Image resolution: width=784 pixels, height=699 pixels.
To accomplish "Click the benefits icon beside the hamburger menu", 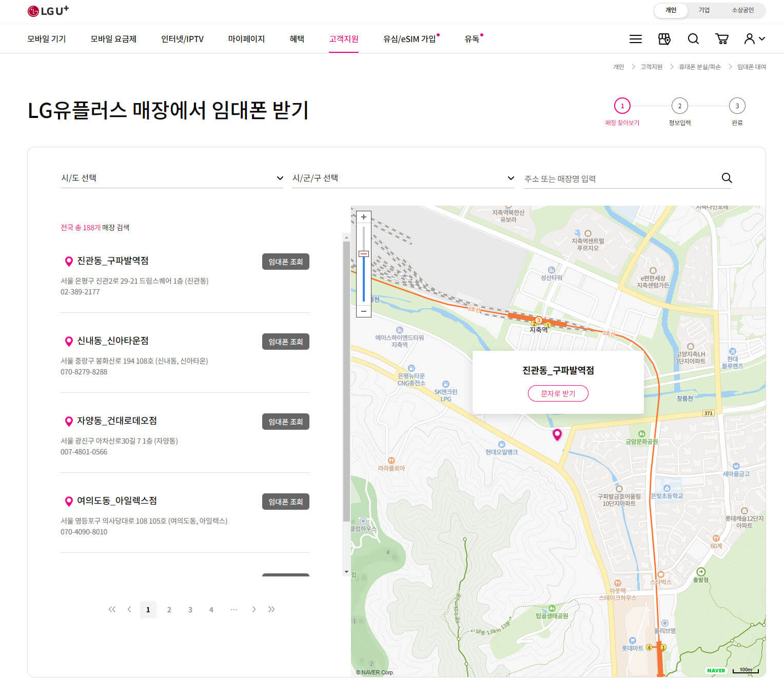I will point(664,38).
